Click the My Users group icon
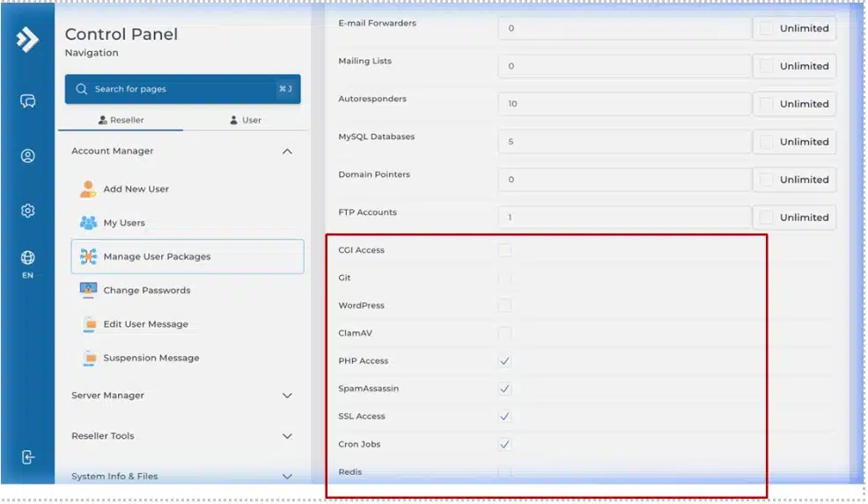Screen dimensions: 868x504 click(x=88, y=223)
